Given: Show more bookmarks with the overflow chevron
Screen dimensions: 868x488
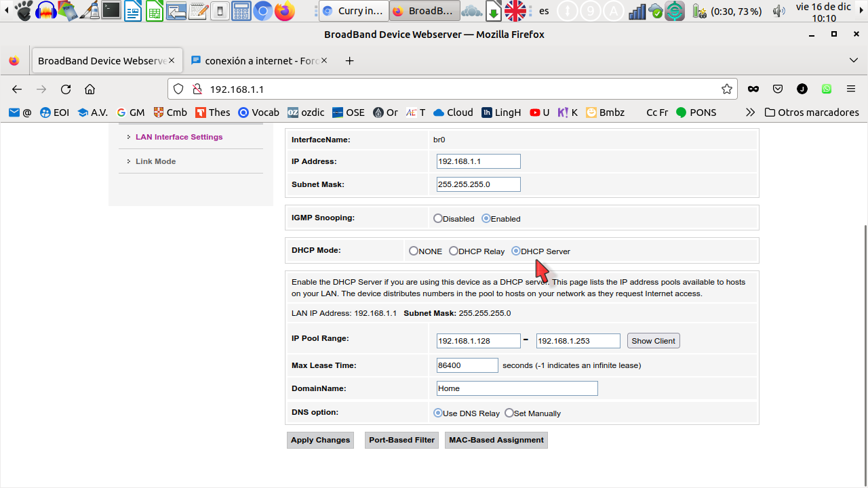Looking at the screenshot, I should click(x=750, y=113).
